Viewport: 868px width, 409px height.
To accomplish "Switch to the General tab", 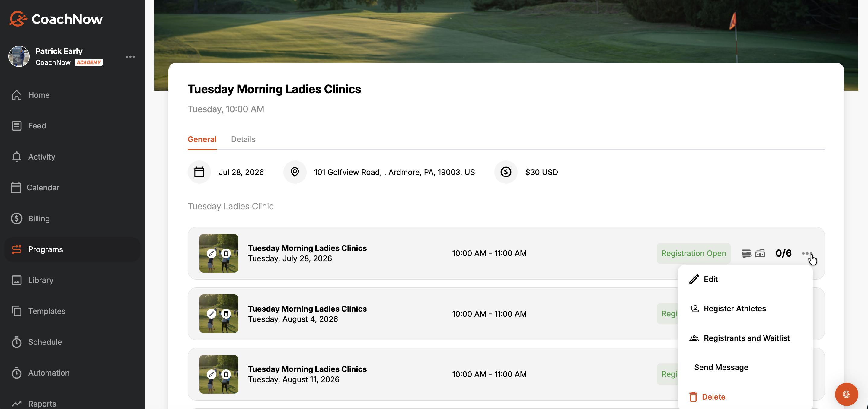I will (202, 139).
